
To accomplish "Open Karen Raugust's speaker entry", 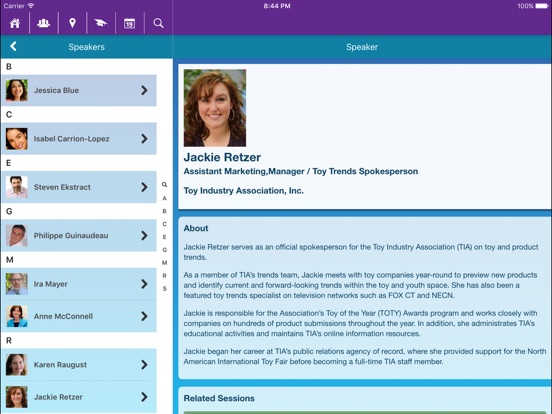I will point(79,365).
